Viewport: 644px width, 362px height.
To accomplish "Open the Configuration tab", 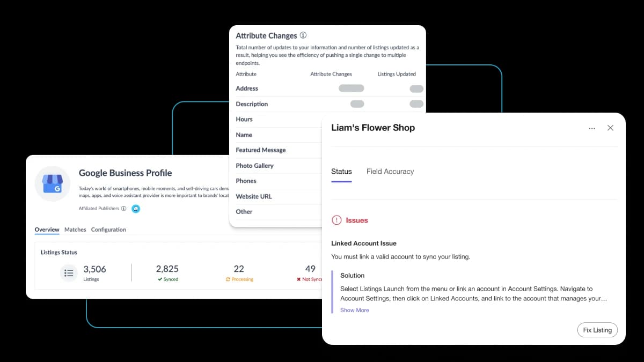I will [x=108, y=230].
